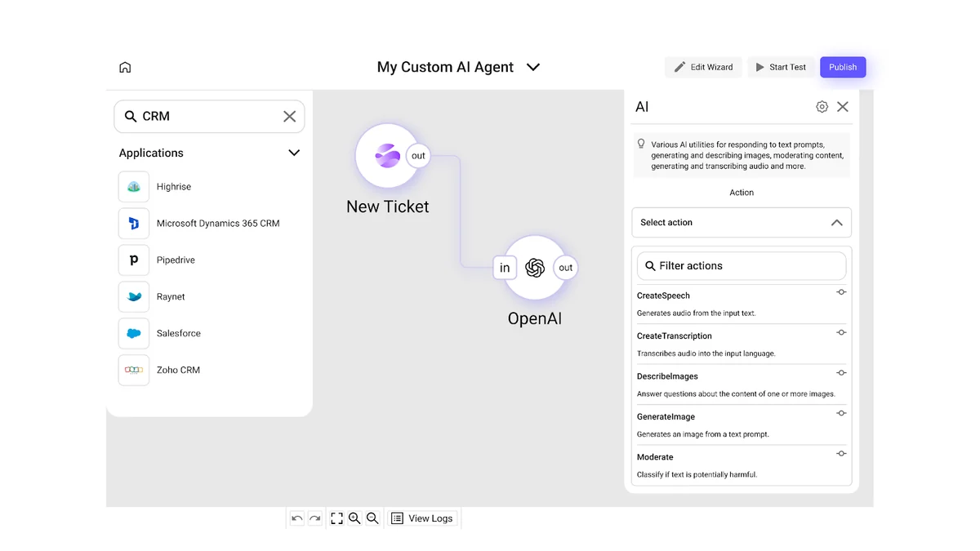The image size is (980, 551).
Task: Choose the GenerateImage action
Action: (x=742, y=425)
